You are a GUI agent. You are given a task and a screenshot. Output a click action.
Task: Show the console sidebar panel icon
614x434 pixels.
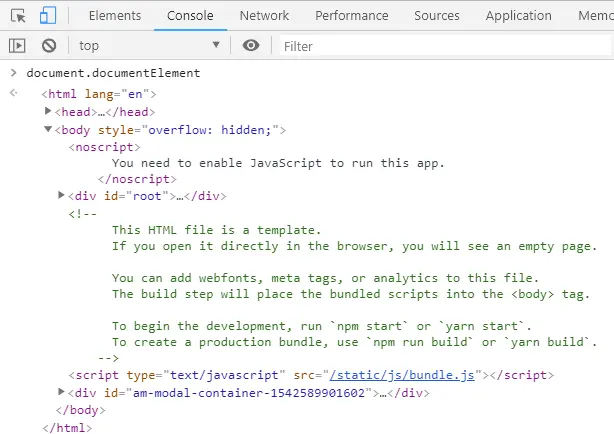click(x=17, y=46)
